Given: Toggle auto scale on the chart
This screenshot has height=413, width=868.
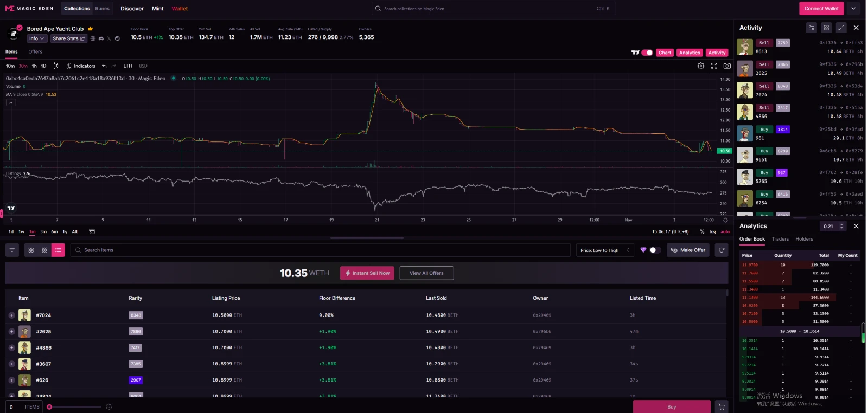Looking at the screenshot, I should [725, 231].
